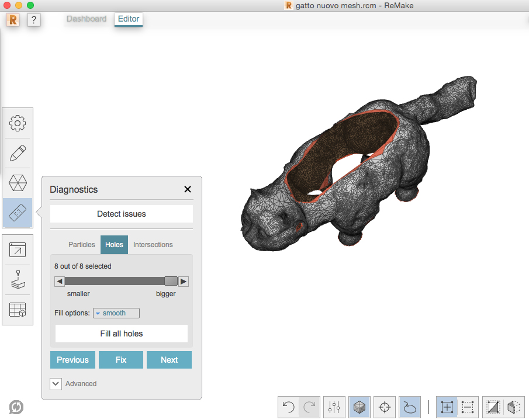The height and width of the screenshot is (420, 529).
Task: Click the slider left arrow toward smaller
Action: [60, 281]
